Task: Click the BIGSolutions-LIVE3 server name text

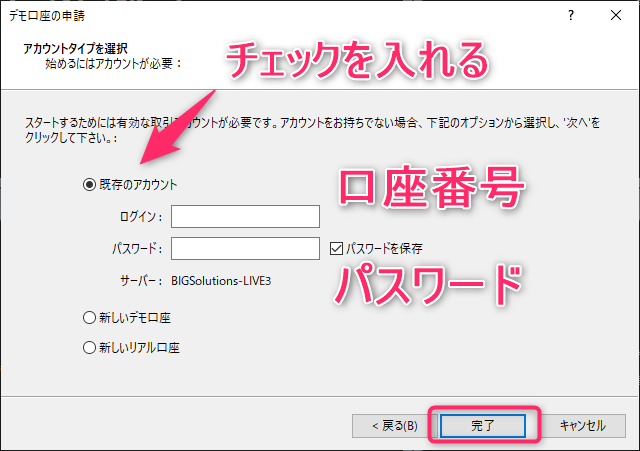Action: click(x=221, y=281)
